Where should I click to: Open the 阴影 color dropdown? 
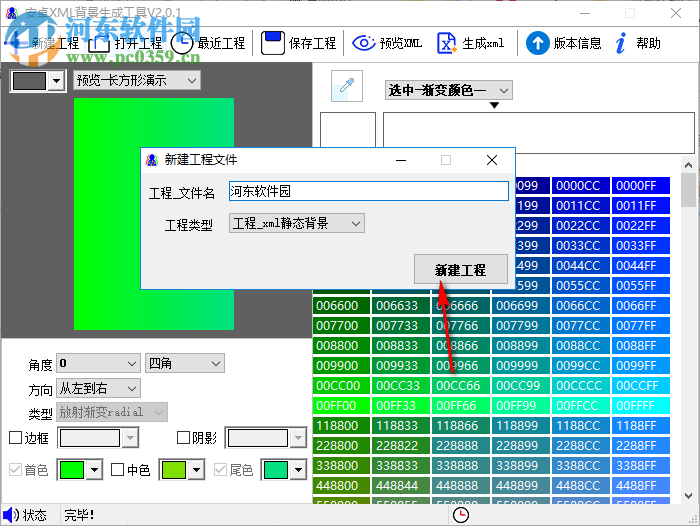click(x=298, y=438)
